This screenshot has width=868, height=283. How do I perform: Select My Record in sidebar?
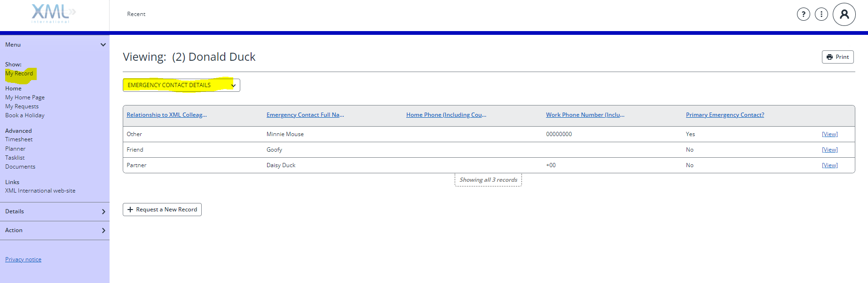[19, 73]
